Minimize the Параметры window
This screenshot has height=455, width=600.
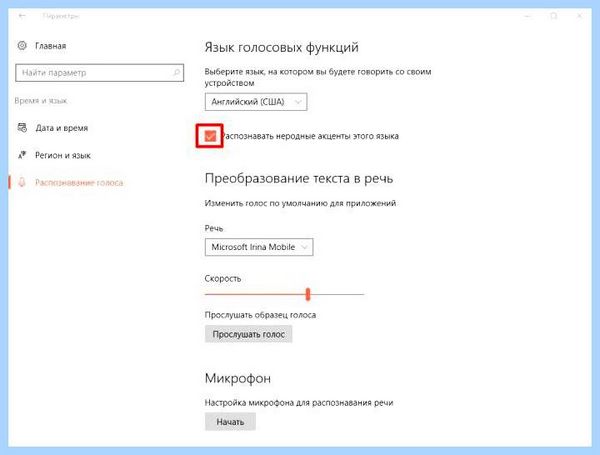[x=528, y=16]
